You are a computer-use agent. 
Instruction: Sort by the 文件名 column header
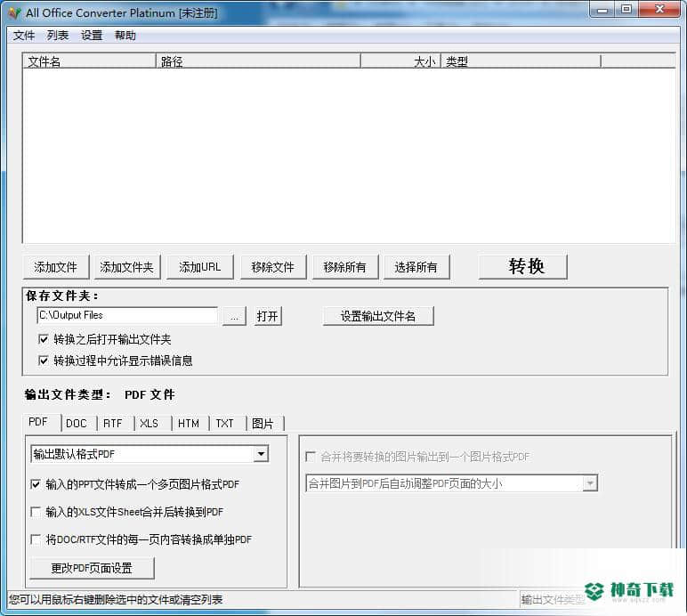click(x=89, y=61)
